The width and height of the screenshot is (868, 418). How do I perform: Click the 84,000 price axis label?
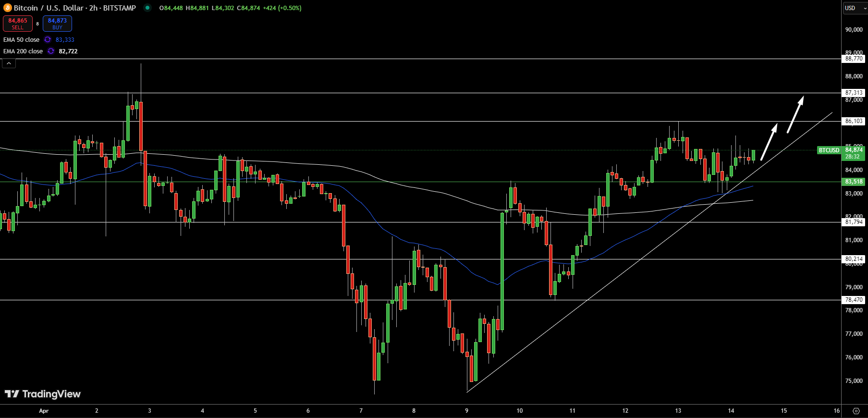click(x=854, y=170)
